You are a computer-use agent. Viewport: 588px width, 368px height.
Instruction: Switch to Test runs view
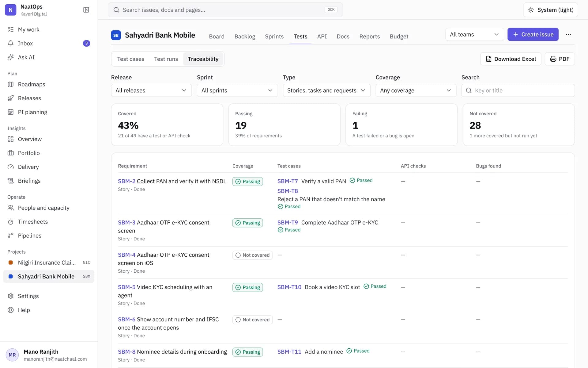tap(166, 59)
